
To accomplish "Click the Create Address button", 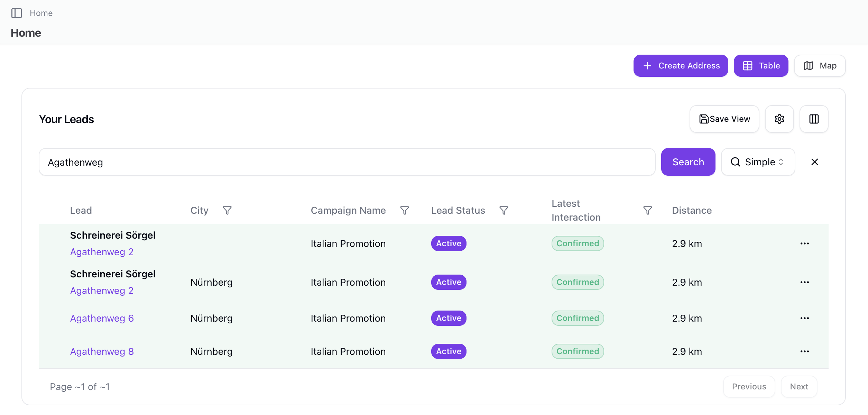I will [x=681, y=66].
